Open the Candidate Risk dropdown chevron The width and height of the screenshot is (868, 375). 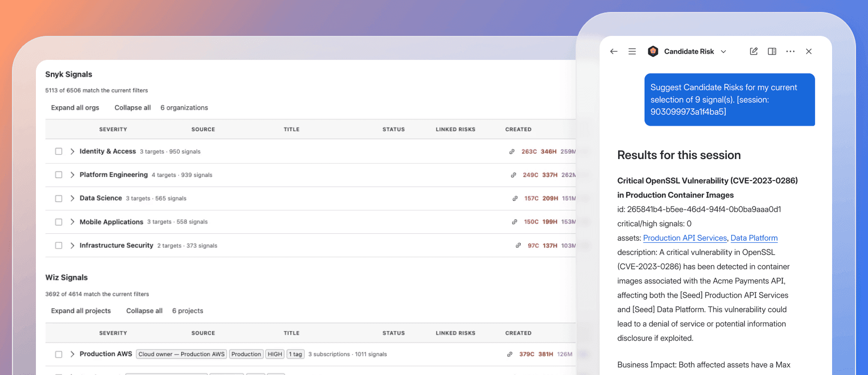(723, 51)
